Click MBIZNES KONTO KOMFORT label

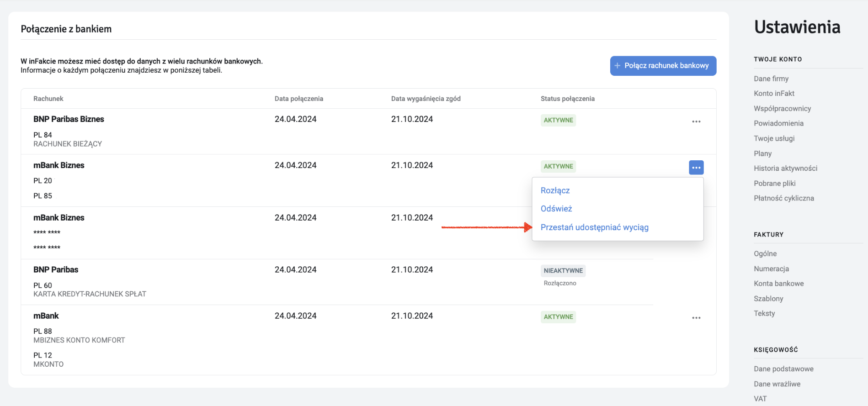(79, 340)
